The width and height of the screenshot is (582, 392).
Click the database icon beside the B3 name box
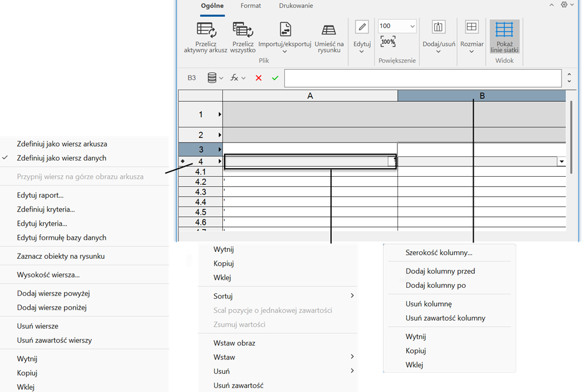(212, 77)
